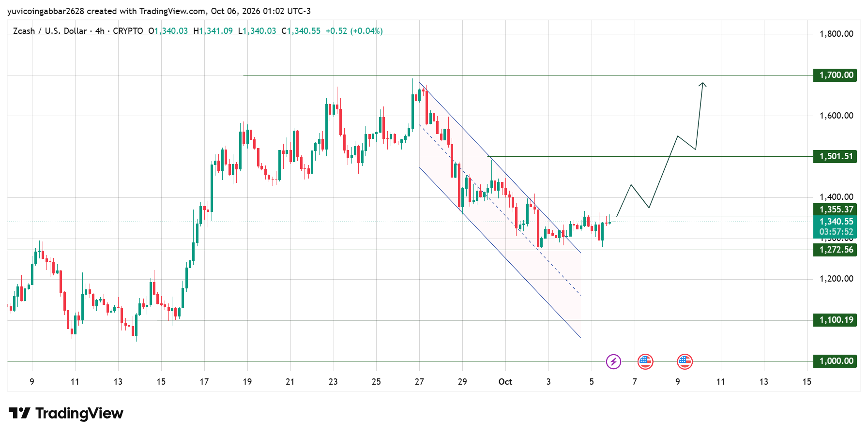Click the current price label 1,340.55
Screen dimensions: 868x435
835,222
